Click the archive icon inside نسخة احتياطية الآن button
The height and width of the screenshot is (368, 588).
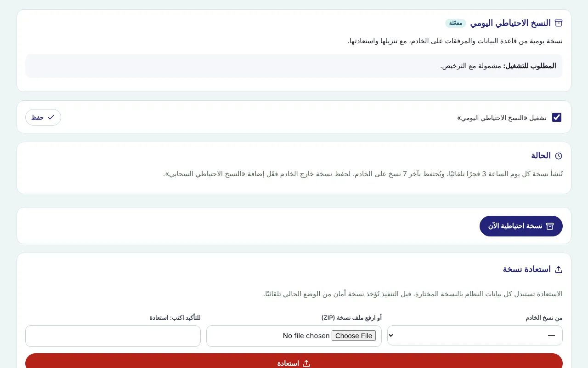click(550, 226)
